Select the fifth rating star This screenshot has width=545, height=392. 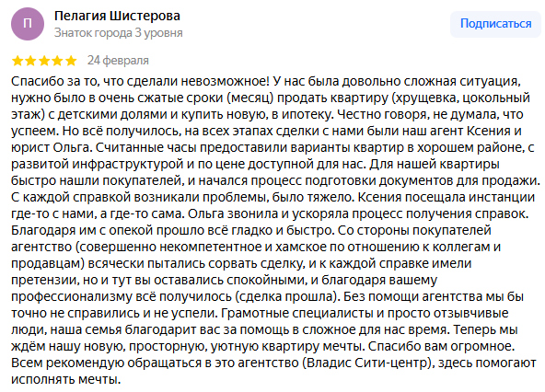point(71,61)
